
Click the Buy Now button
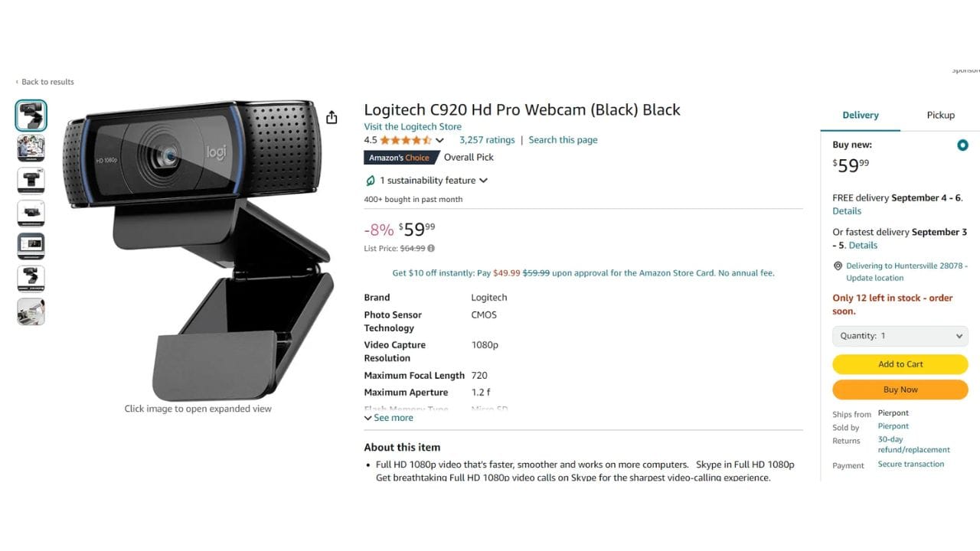(x=900, y=390)
